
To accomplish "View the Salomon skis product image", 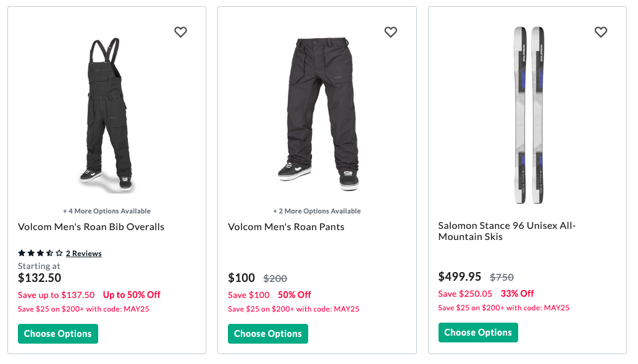I will 529,115.
